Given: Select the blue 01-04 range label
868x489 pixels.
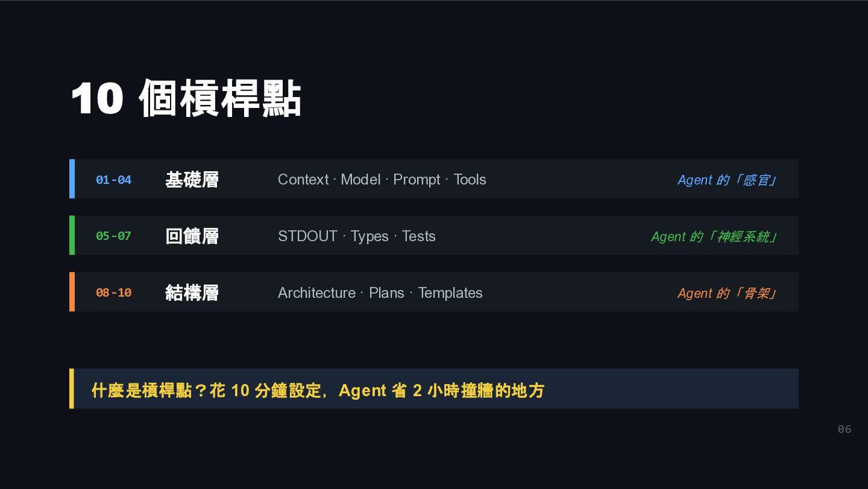Looking at the screenshot, I should pyautogui.click(x=113, y=180).
